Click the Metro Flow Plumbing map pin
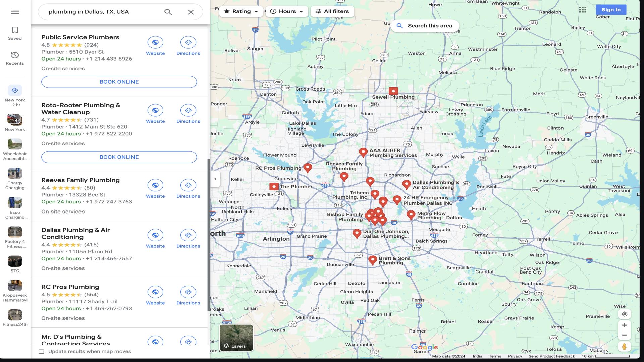 pyautogui.click(x=411, y=215)
